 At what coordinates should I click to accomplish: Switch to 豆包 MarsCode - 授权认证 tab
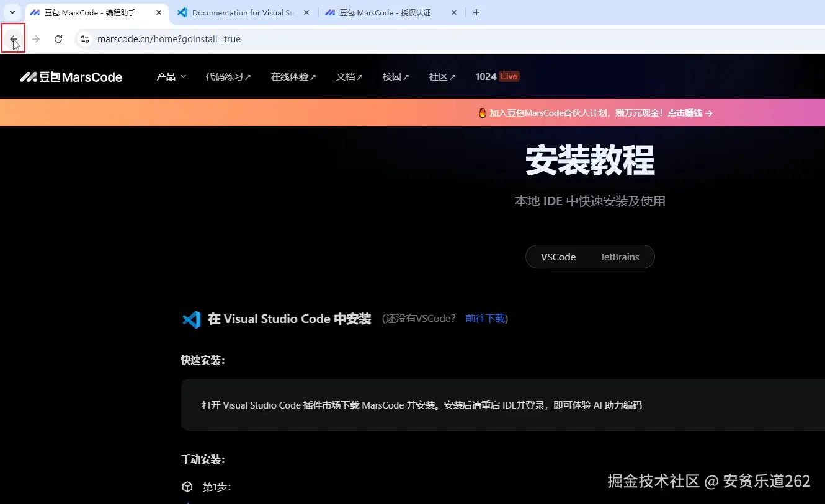pyautogui.click(x=385, y=12)
